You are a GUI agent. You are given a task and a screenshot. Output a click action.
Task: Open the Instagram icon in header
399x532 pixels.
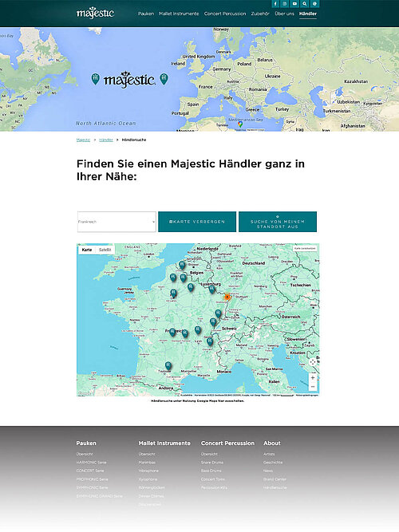coord(285,4)
